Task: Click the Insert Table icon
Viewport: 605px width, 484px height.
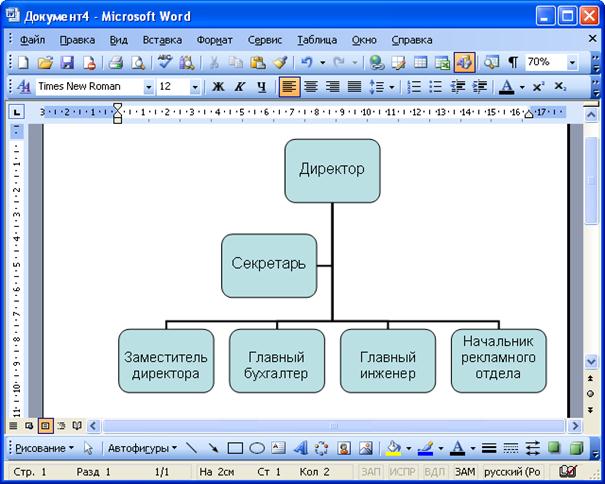Action: pyautogui.click(x=421, y=63)
